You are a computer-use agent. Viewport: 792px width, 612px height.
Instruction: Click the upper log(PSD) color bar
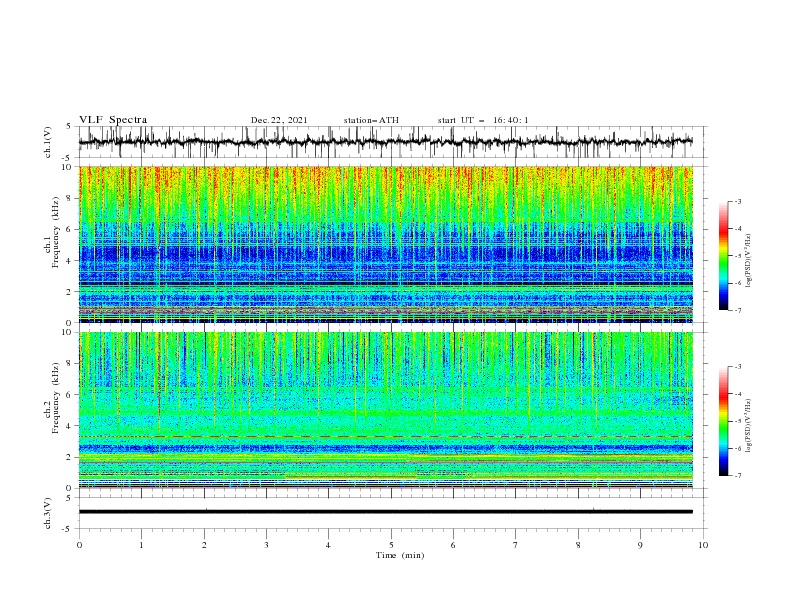point(724,256)
